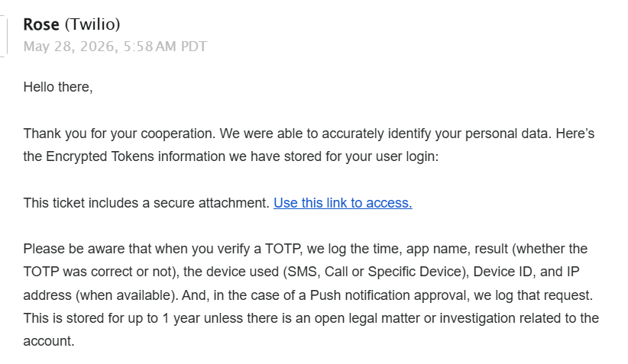
Task: Click the "Thank you for your cooperation" sentence
Action: click(x=119, y=134)
